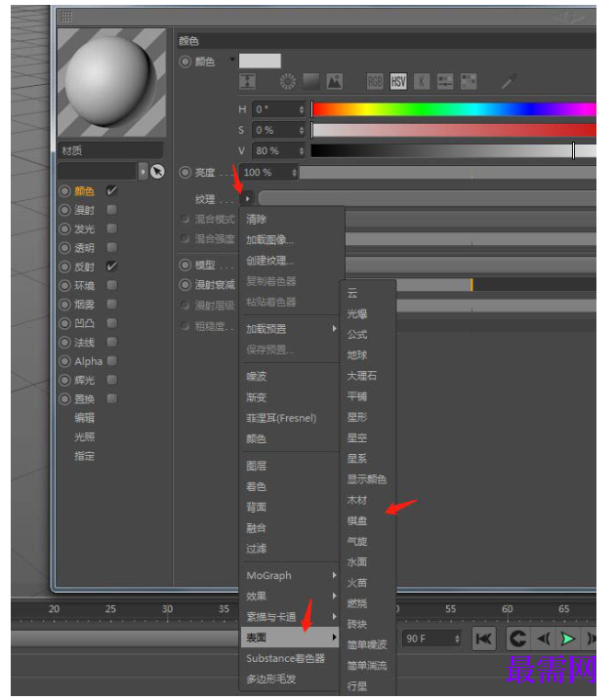Screen dimensions: 615x700
Task: Choose 加载图像... from the texture menu
Action: [x=270, y=240]
